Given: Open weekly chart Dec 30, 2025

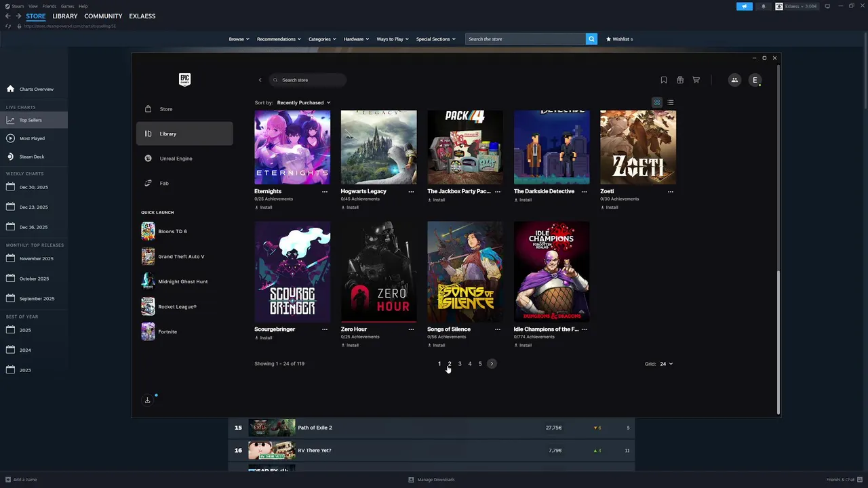Looking at the screenshot, I should point(34,187).
